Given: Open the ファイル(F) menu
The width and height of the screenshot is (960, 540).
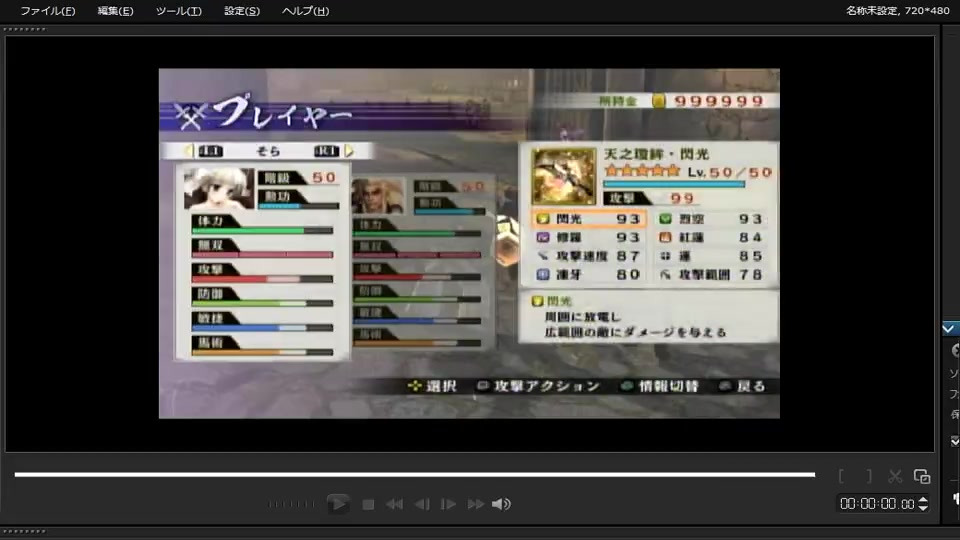Looking at the screenshot, I should pos(48,11).
